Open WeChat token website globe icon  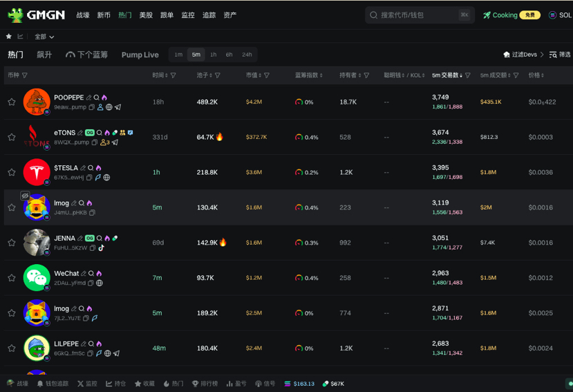[x=100, y=283]
